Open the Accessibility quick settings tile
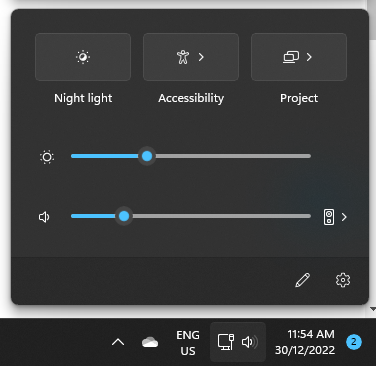 click(191, 57)
